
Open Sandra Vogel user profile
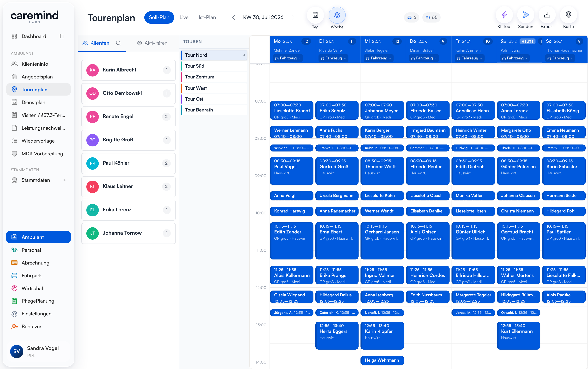pos(38,352)
